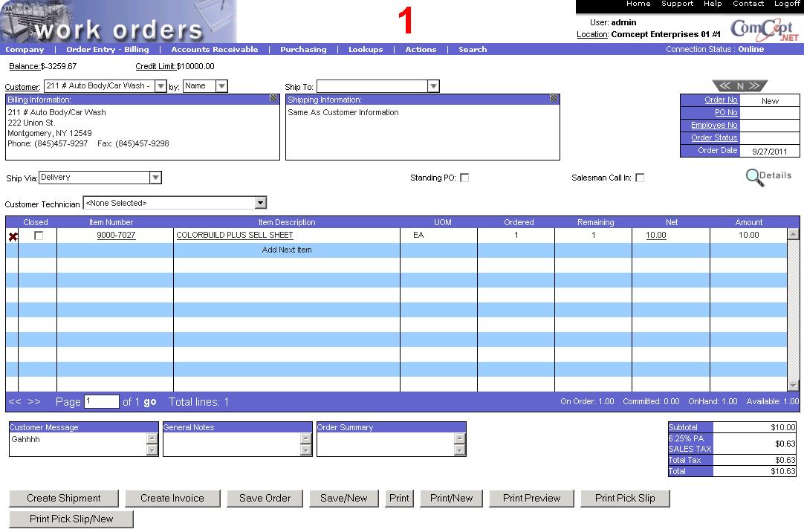Click the order navigation arrows icon
804x532 pixels.
[739, 86]
